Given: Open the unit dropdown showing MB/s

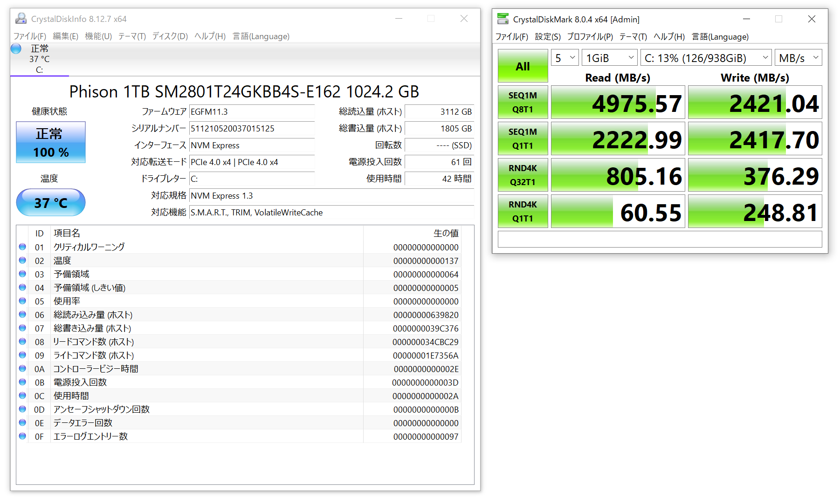Looking at the screenshot, I should (x=799, y=58).
